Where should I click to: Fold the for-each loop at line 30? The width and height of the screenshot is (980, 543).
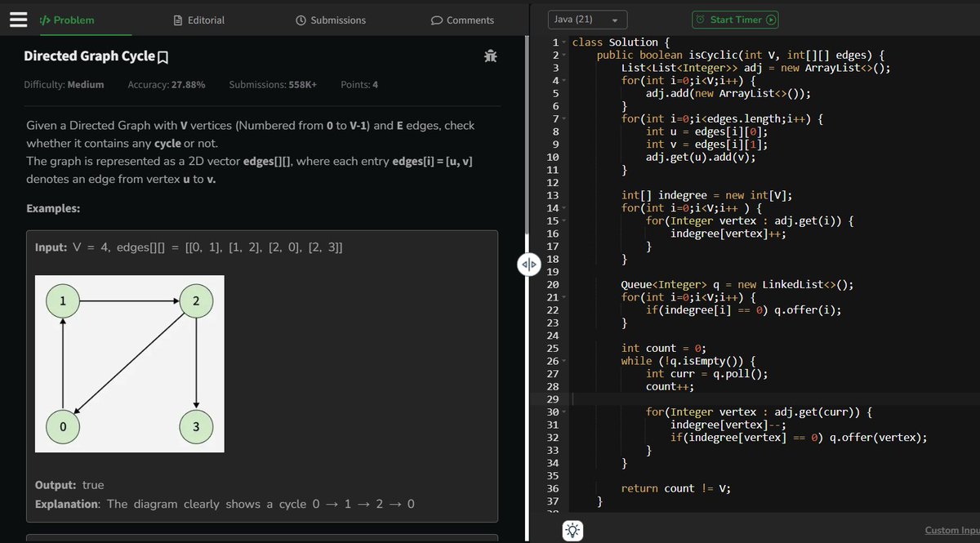click(563, 412)
